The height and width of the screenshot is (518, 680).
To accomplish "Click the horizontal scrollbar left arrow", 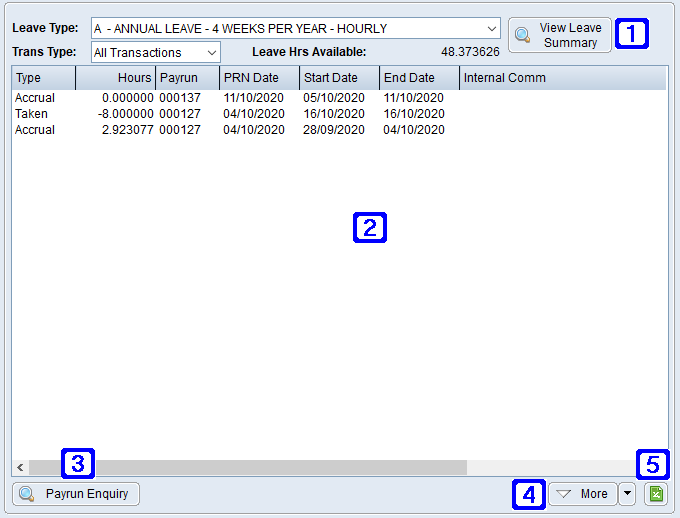I will pyautogui.click(x=20, y=467).
